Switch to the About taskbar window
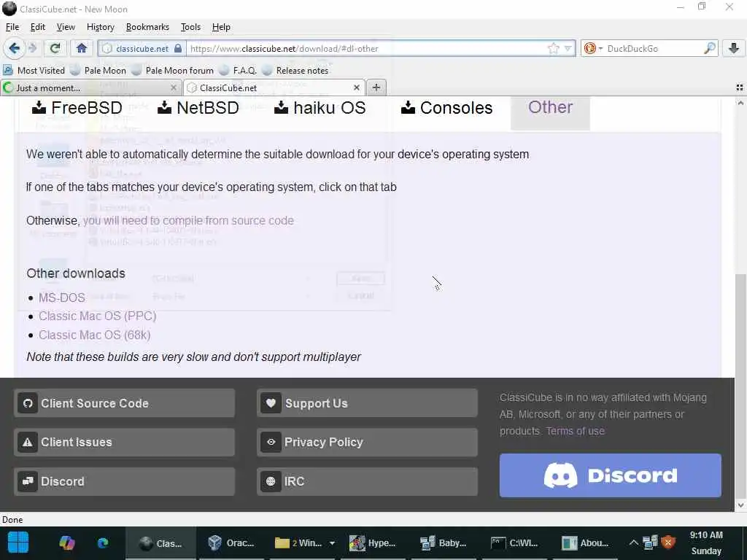 [x=585, y=542]
